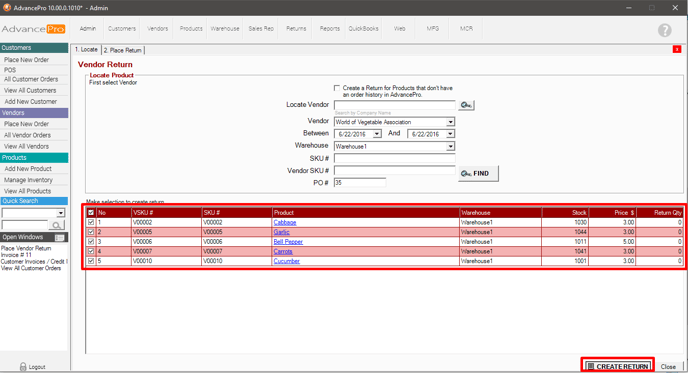Image resolution: width=688 pixels, height=373 pixels.
Task: Expand the Vendor dropdown
Action: 451,122
